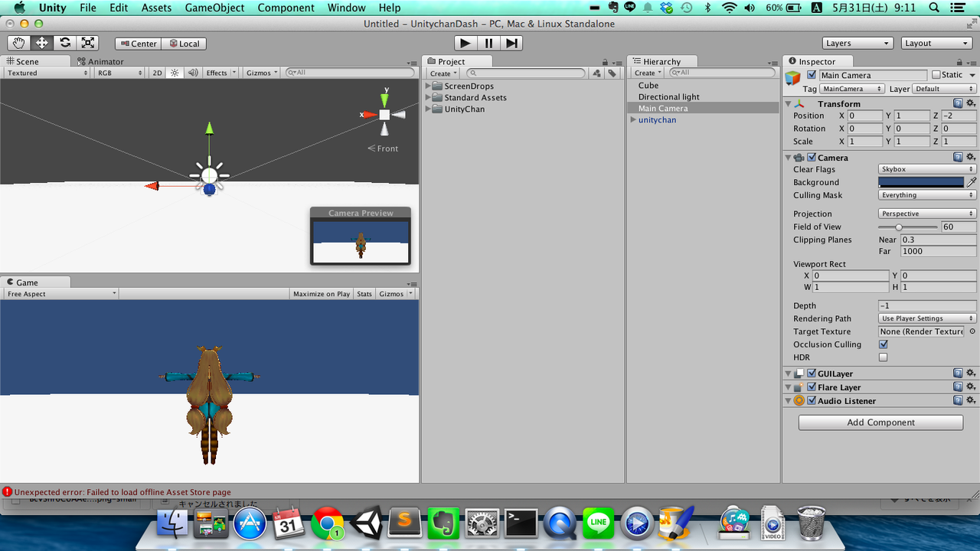980x551 pixels.
Task: Open the Project Create button
Action: point(443,73)
